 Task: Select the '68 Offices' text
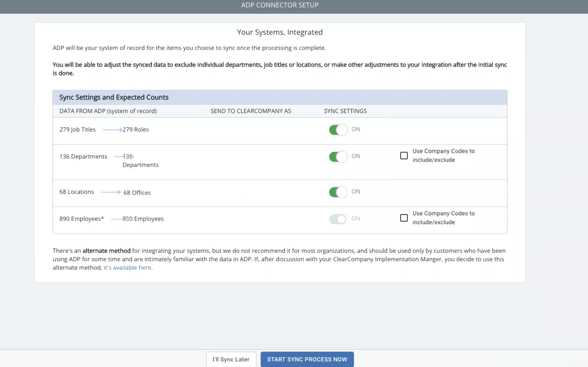tap(137, 193)
